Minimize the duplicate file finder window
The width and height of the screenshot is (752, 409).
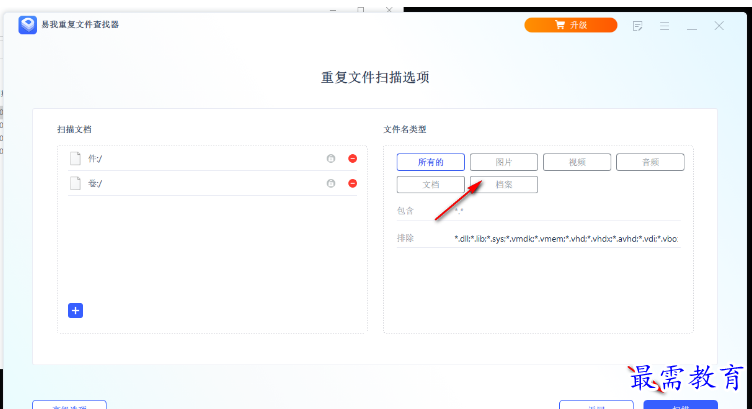click(691, 26)
